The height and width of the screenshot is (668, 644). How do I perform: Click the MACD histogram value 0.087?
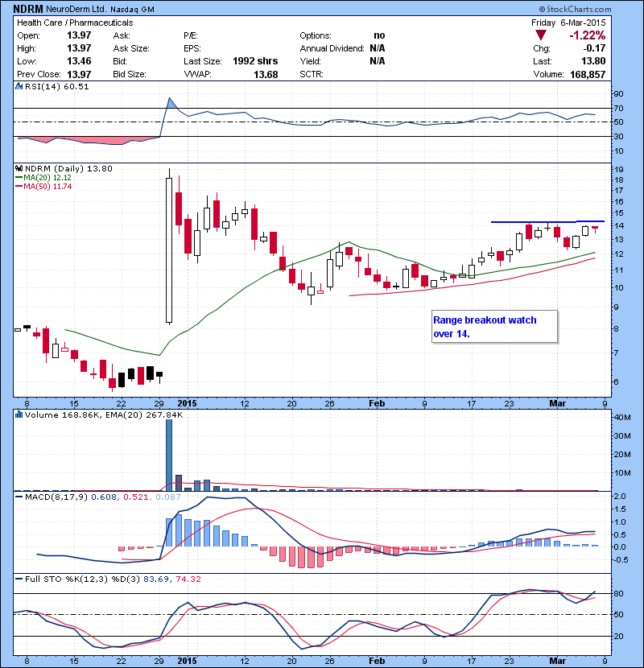(x=168, y=497)
